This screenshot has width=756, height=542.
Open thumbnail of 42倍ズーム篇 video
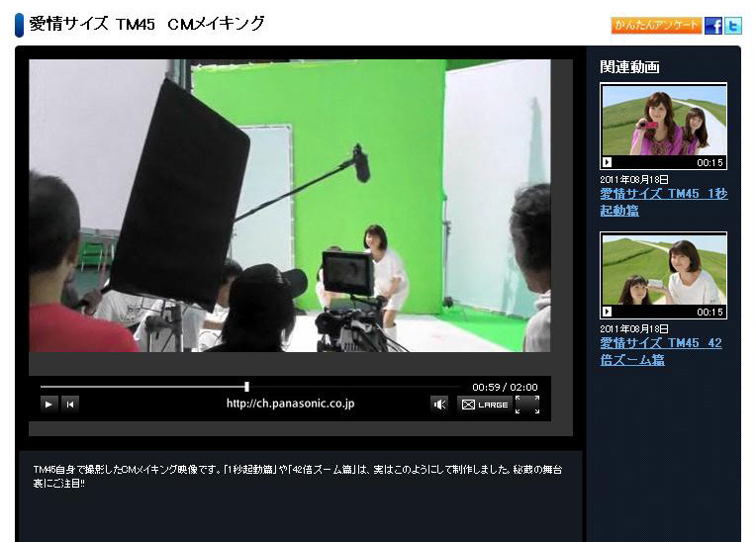pos(663,276)
